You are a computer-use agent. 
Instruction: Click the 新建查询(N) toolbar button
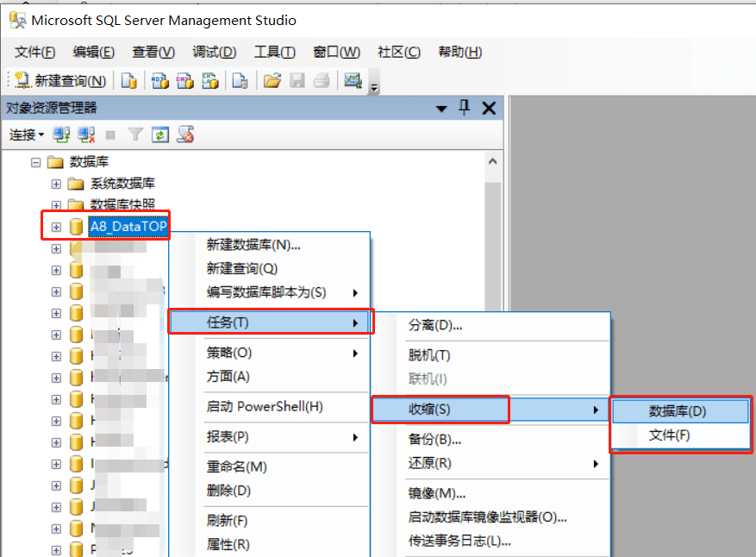60,80
